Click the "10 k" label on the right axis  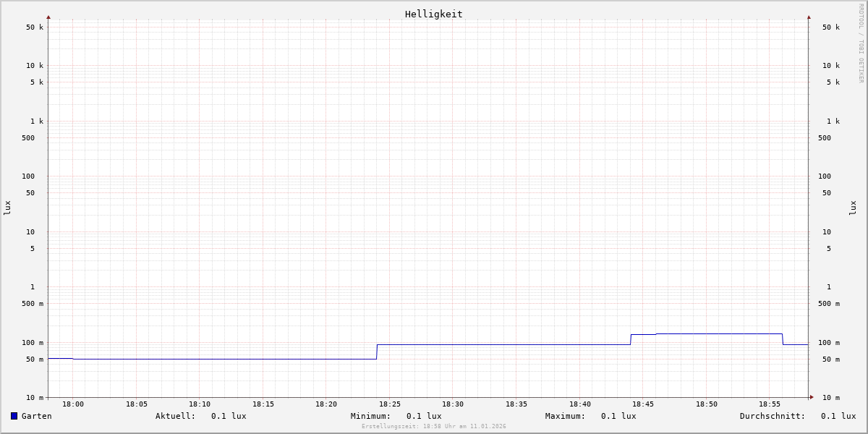(831, 66)
